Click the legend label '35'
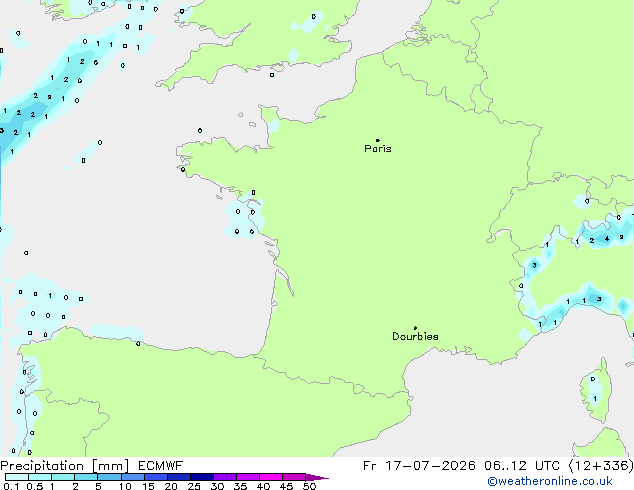The image size is (634, 490). (241, 486)
